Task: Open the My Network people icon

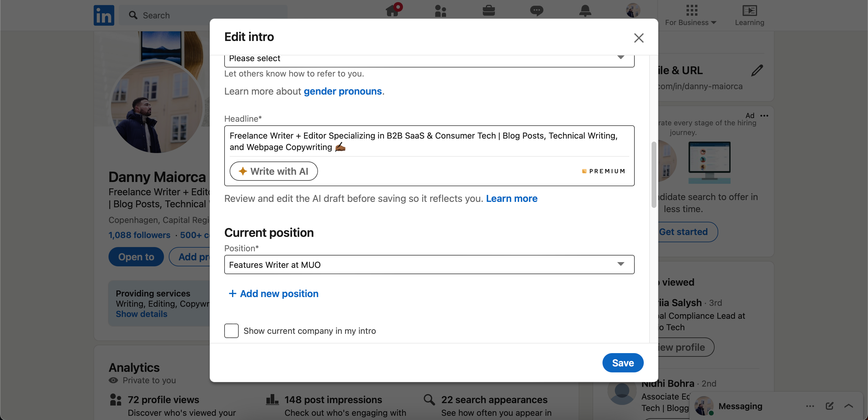Action: coord(440,11)
